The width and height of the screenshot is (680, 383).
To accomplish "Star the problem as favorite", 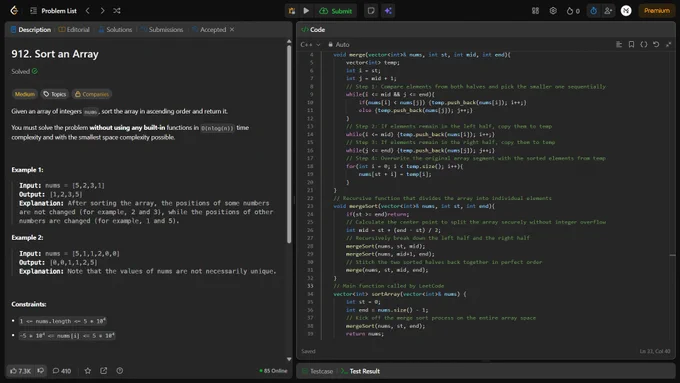I will click(88, 371).
